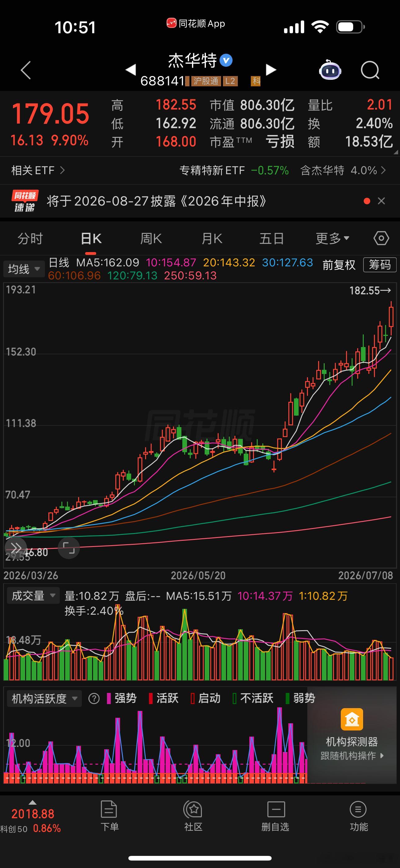Tap the 强势 magenta legend swatch
Viewport: 400px width, 868px height.
(x=109, y=698)
